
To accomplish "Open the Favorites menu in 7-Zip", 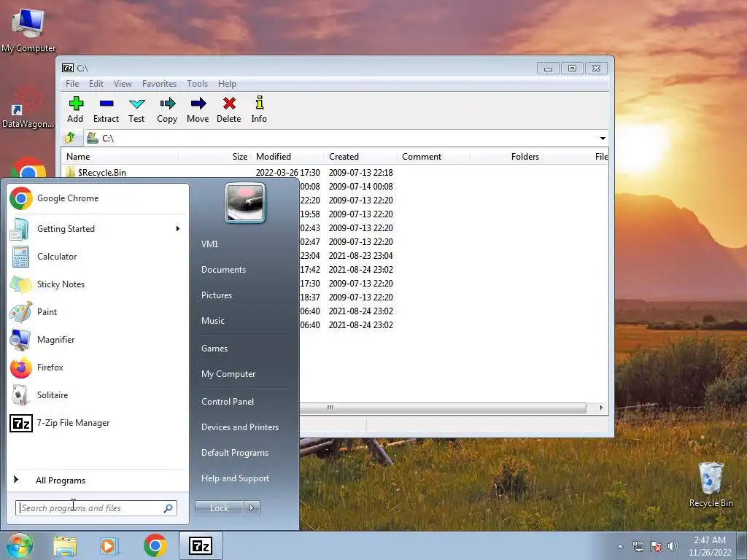I will tap(159, 84).
